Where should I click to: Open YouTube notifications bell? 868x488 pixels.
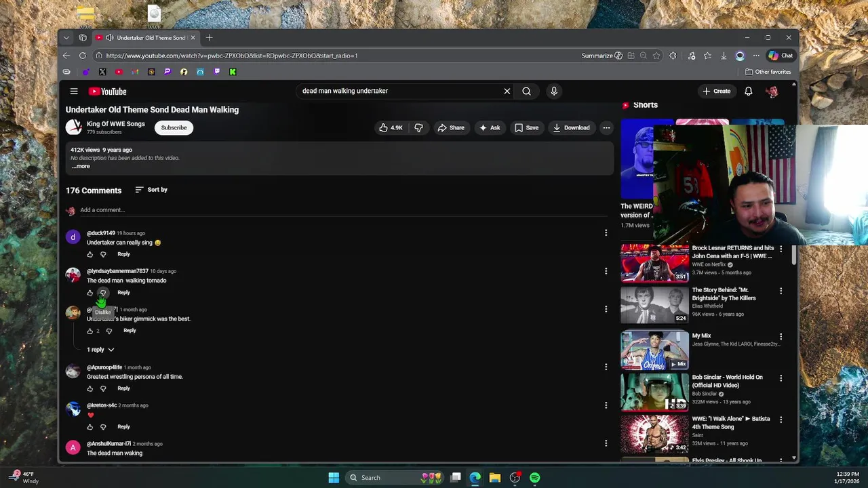pyautogui.click(x=749, y=91)
